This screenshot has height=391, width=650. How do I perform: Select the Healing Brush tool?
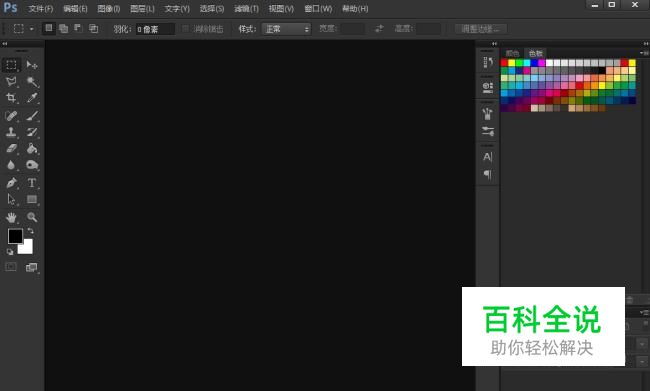[x=11, y=116]
